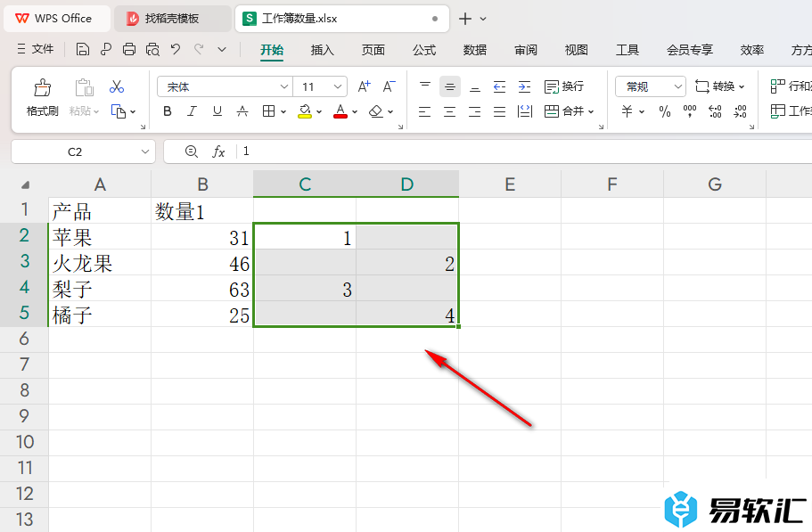Toggle vertical middle alignment
The height and width of the screenshot is (532, 812).
pos(450,86)
